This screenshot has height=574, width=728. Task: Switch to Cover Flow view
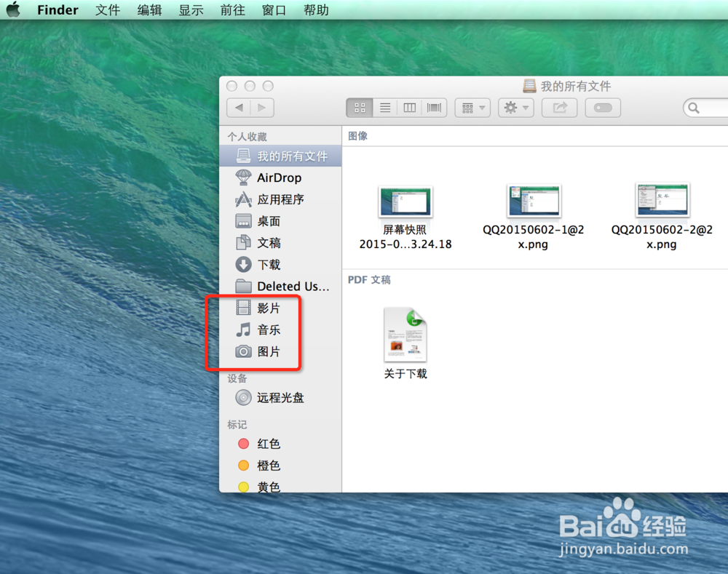pos(434,108)
